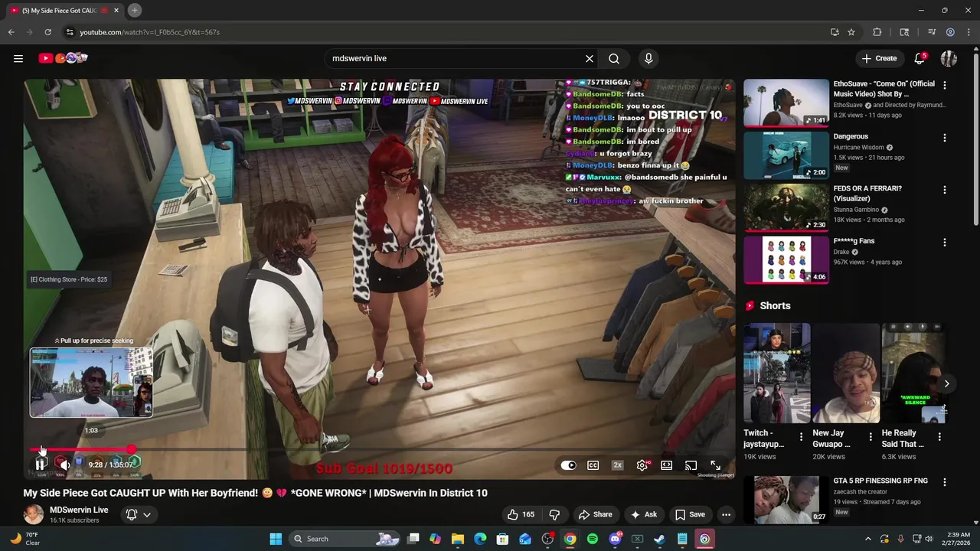The width and height of the screenshot is (980, 551).
Task: Clear the search query with X
Action: (590, 58)
